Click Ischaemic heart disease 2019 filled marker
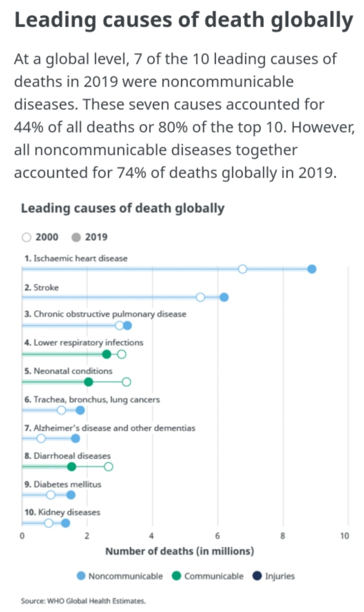 (312, 269)
